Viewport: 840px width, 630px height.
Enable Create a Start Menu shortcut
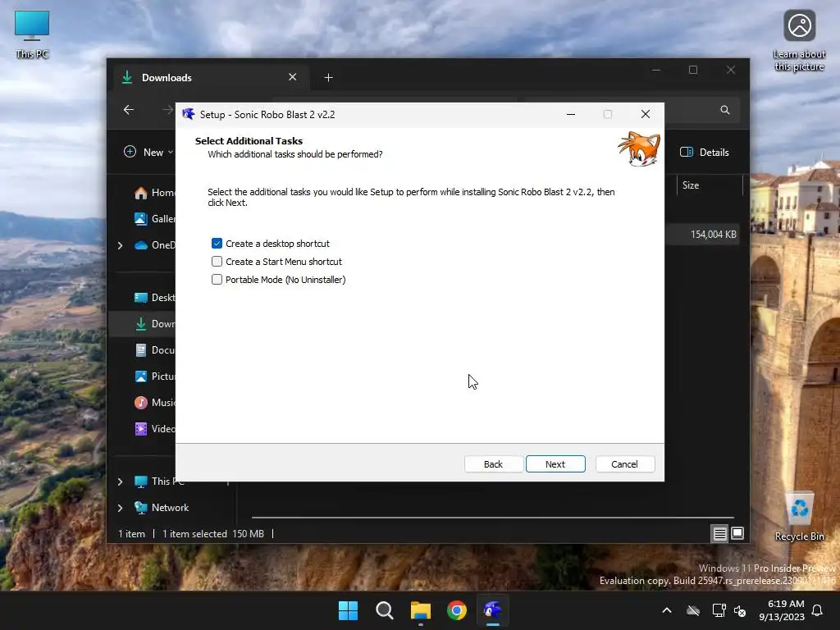point(217,262)
